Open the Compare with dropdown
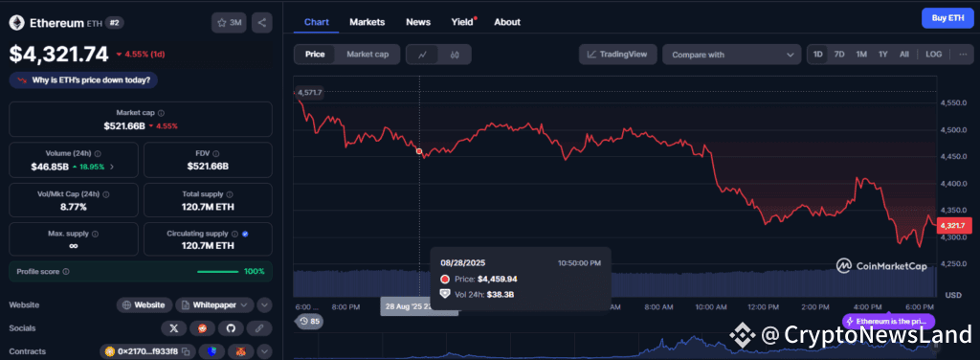The image size is (980, 360). (x=732, y=55)
